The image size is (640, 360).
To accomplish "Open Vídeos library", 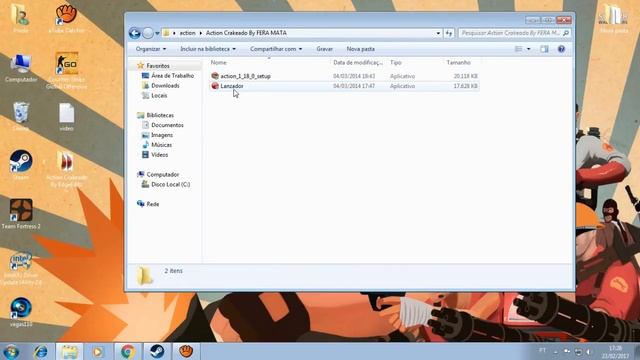I will [159, 155].
